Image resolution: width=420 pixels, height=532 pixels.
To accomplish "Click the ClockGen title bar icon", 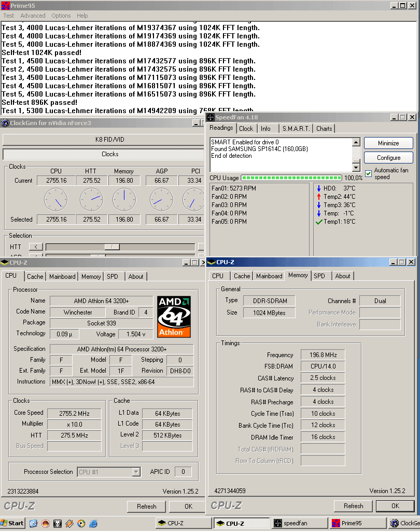I will click(5, 123).
